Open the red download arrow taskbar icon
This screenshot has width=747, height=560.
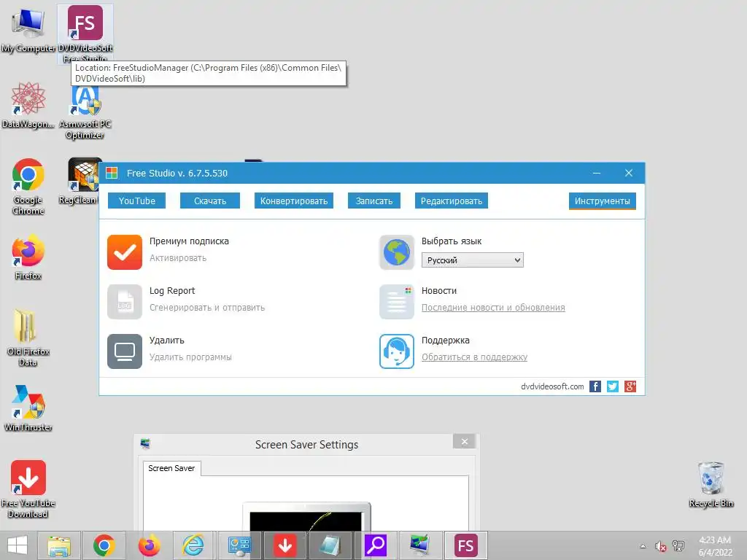coord(285,545)
